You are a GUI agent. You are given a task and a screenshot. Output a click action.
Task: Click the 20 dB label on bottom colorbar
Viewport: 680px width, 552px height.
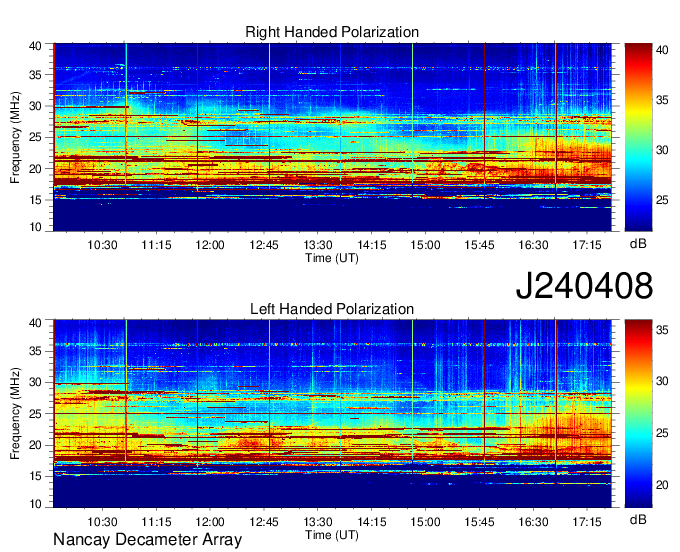[x=662, y=485]
